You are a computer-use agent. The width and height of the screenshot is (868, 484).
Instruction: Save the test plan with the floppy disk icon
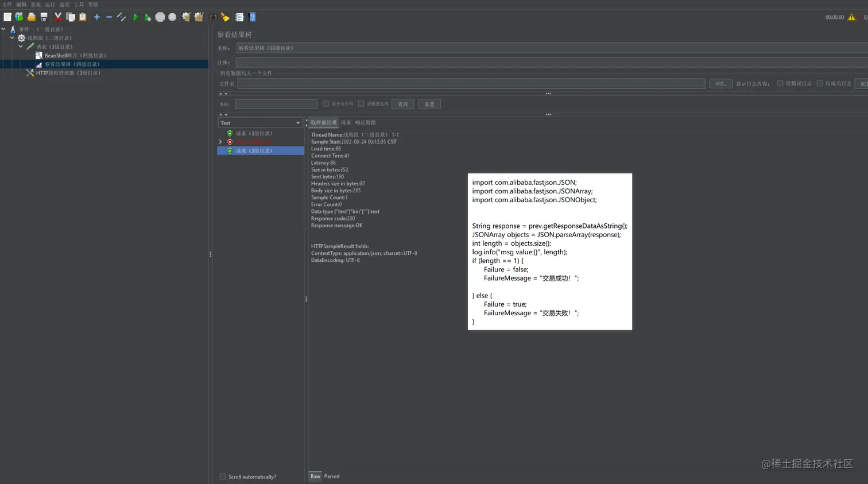click(x=44, y=17)
